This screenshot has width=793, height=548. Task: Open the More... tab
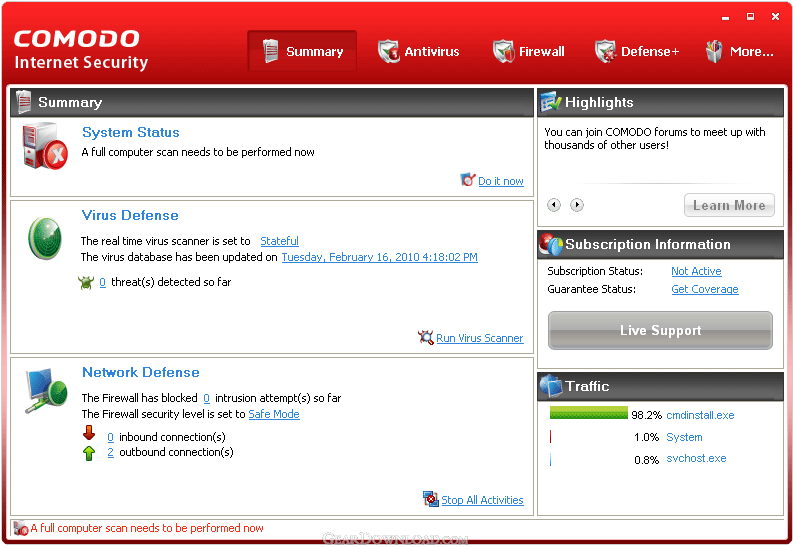pos(739,51)
